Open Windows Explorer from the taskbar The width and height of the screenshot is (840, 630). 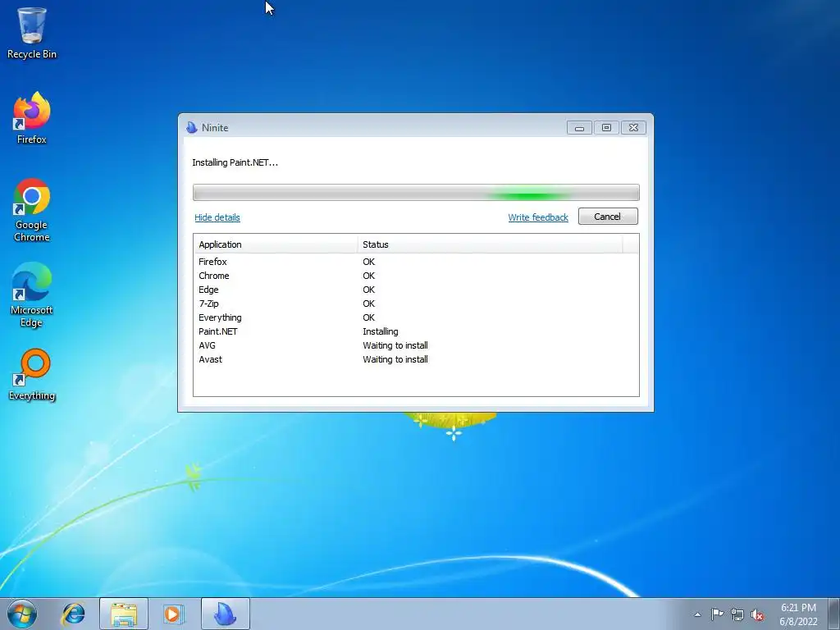tap(124, 614)
